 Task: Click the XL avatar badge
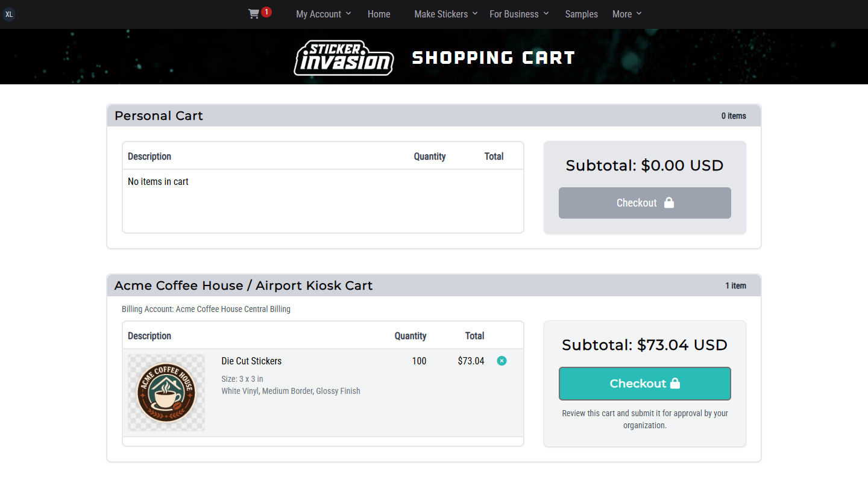9,14
